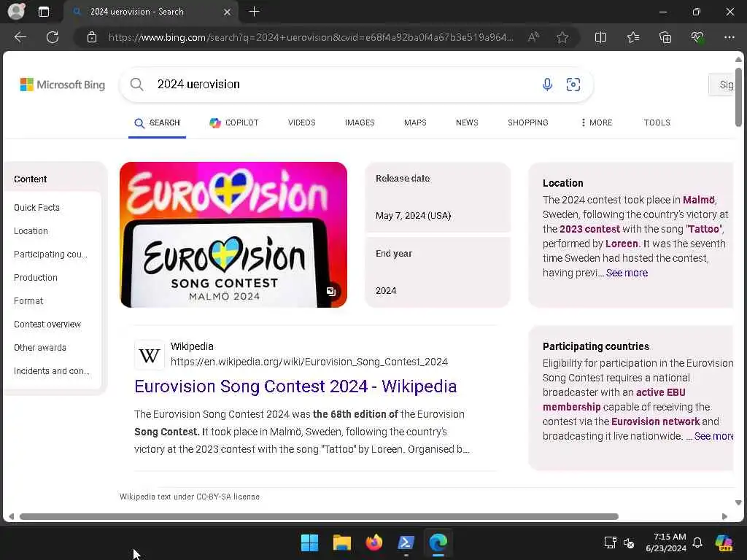Launch Firefox from taskbar
This screenshot has height=560, width=747.
[374, 542]
